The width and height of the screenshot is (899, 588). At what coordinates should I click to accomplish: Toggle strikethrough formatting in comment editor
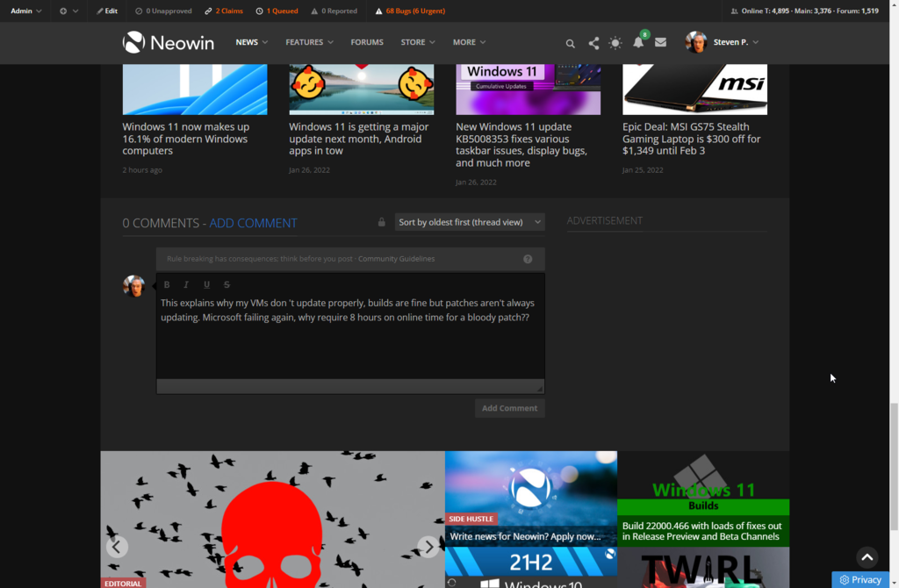point(227,284)
